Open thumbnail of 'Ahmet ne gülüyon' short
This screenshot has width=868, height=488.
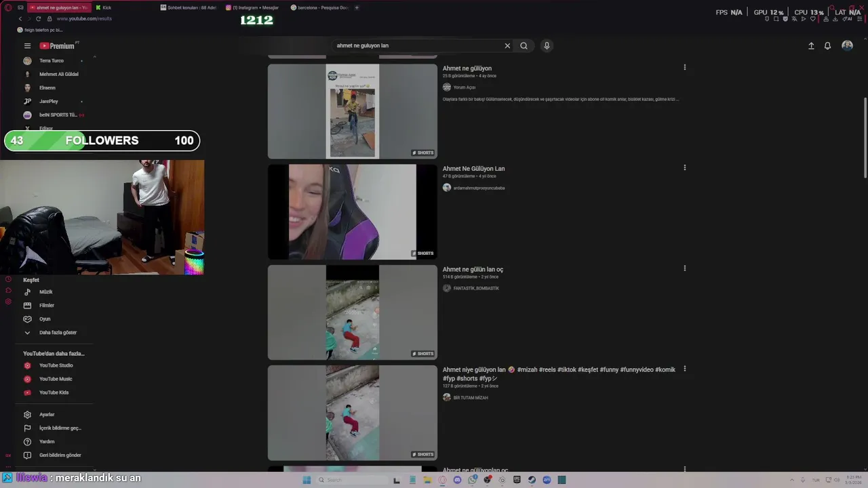point(353,111)
